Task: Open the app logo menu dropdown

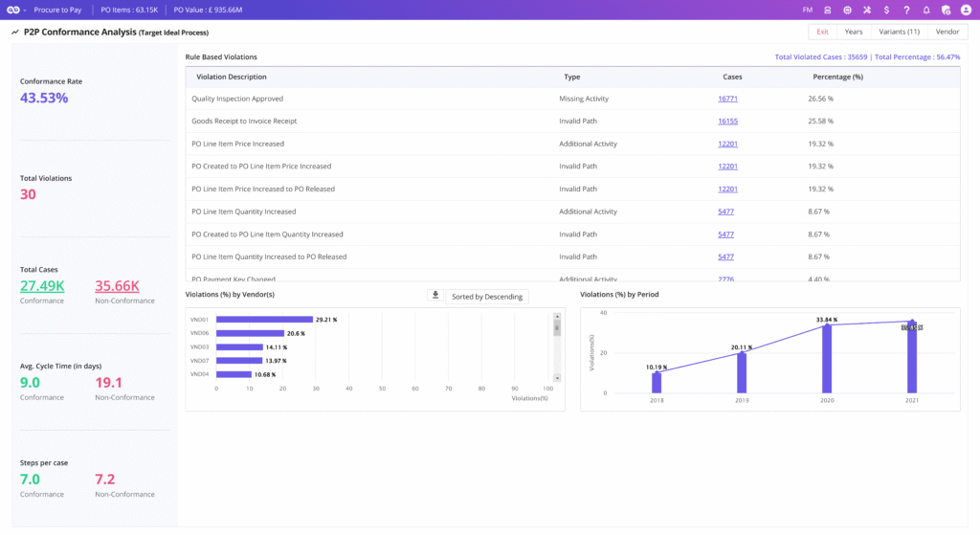Action: click(16, 10)
